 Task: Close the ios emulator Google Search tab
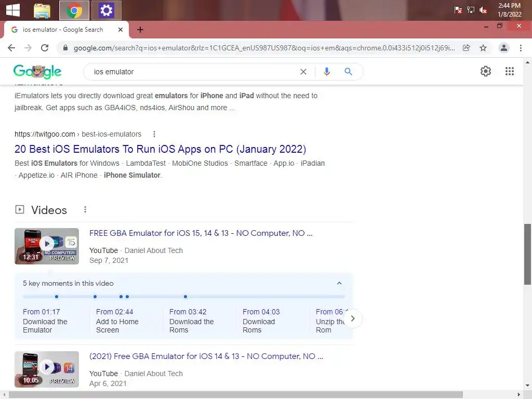point(121,30)
